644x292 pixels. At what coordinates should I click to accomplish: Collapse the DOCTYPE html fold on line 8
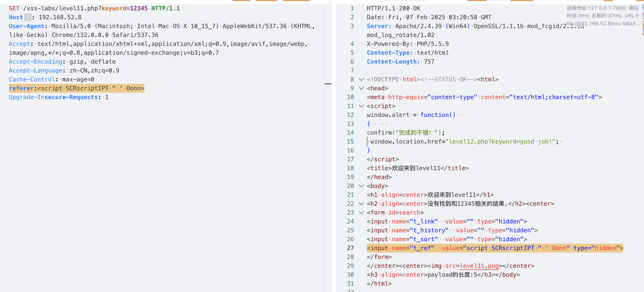361,79
